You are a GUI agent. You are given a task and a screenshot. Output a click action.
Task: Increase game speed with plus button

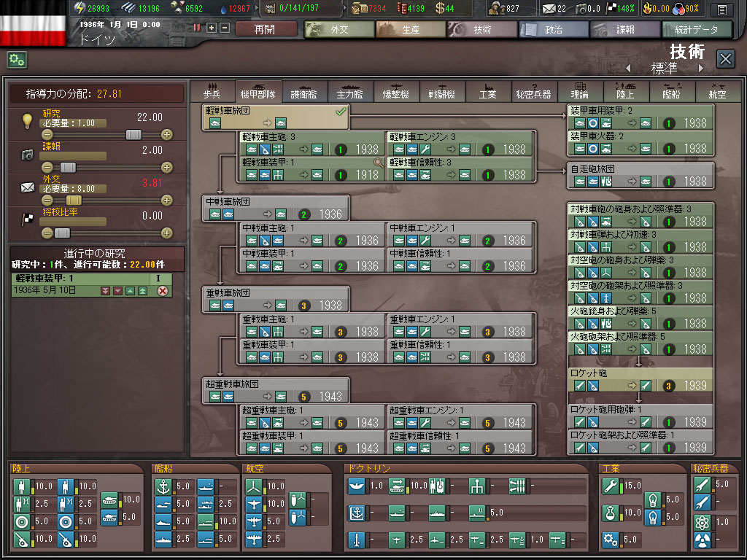[x=212, y=28]
